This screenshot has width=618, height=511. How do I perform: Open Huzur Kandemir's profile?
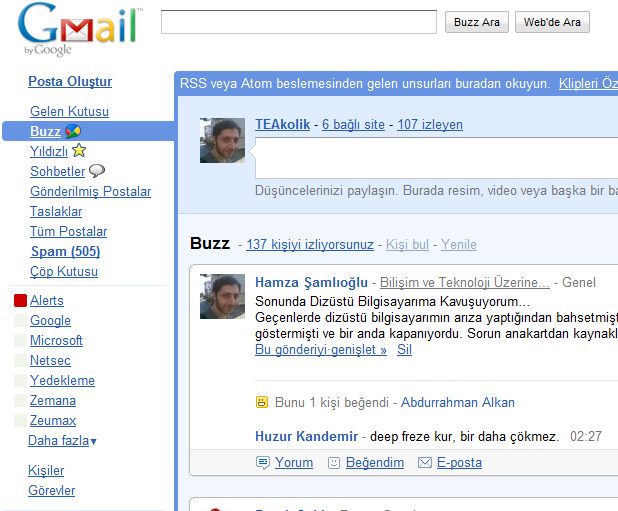coord(306,437)
